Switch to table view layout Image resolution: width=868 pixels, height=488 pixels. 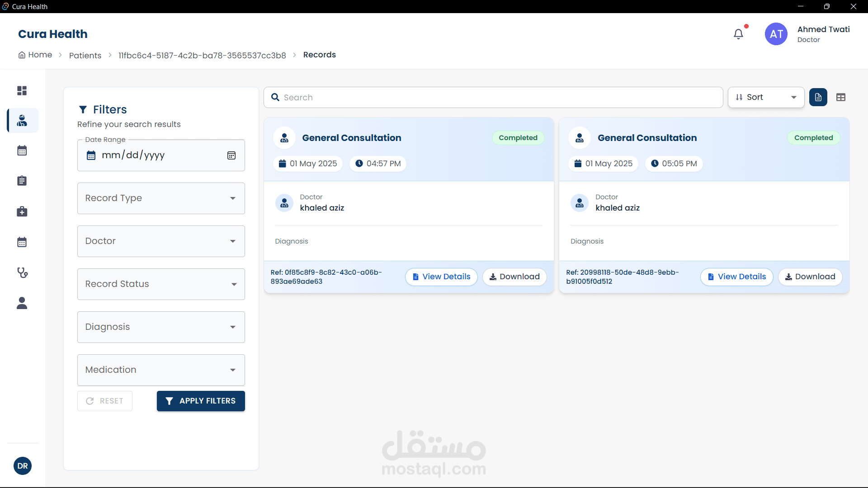(840, 97)
